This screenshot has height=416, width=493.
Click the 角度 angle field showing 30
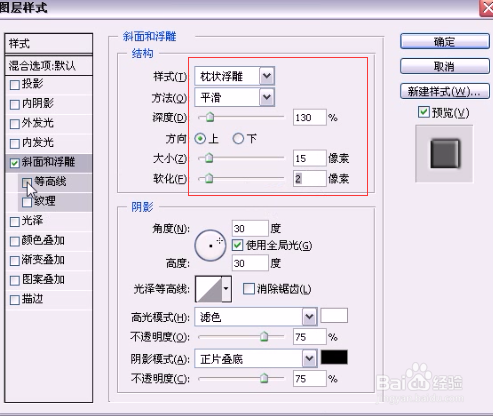(x=250, y=229)
